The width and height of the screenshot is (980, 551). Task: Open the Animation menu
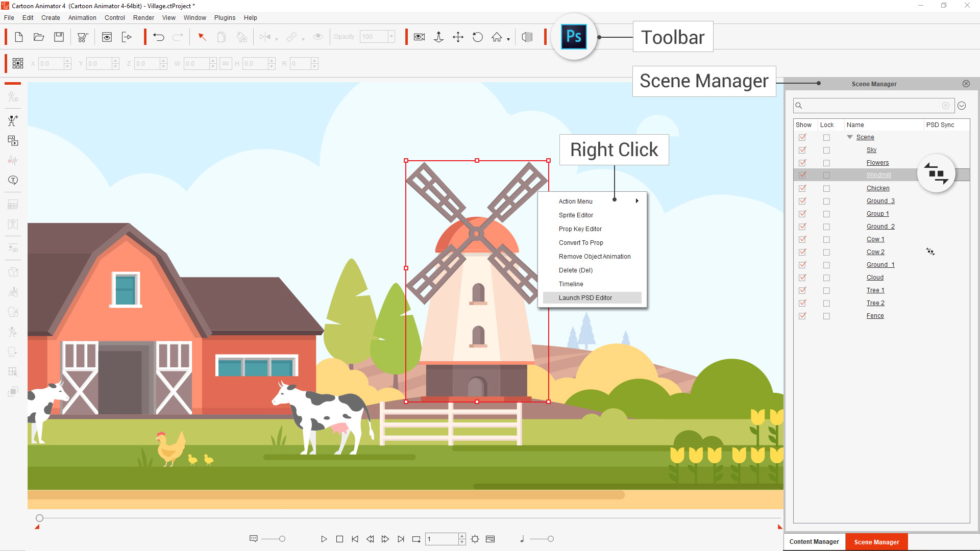coord(82,17)
